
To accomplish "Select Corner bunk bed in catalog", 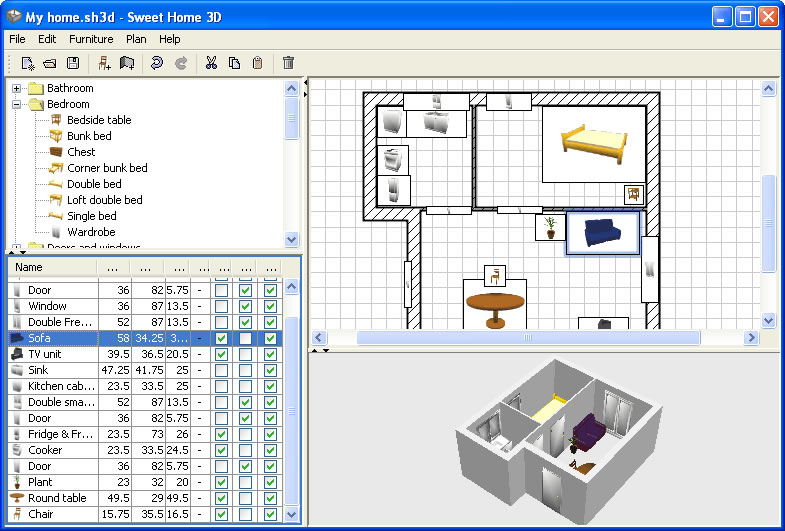I will [x=107, y=168].
